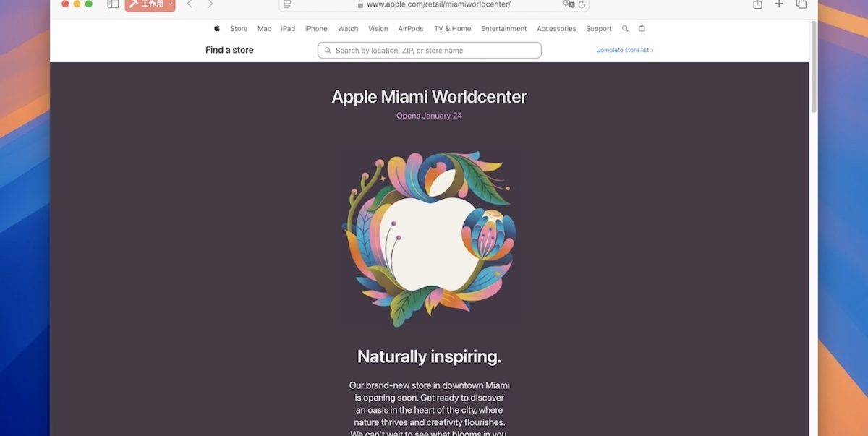Click the translate icon in address bar
Screen dimensions: 868x436
(x=569, y=4)
